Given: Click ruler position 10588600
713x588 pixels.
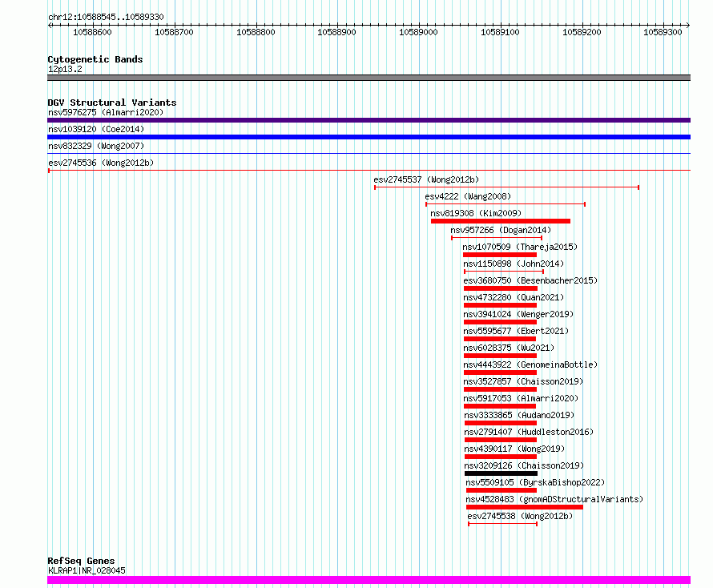Looking at the screenshot, I should click(92, 32).
